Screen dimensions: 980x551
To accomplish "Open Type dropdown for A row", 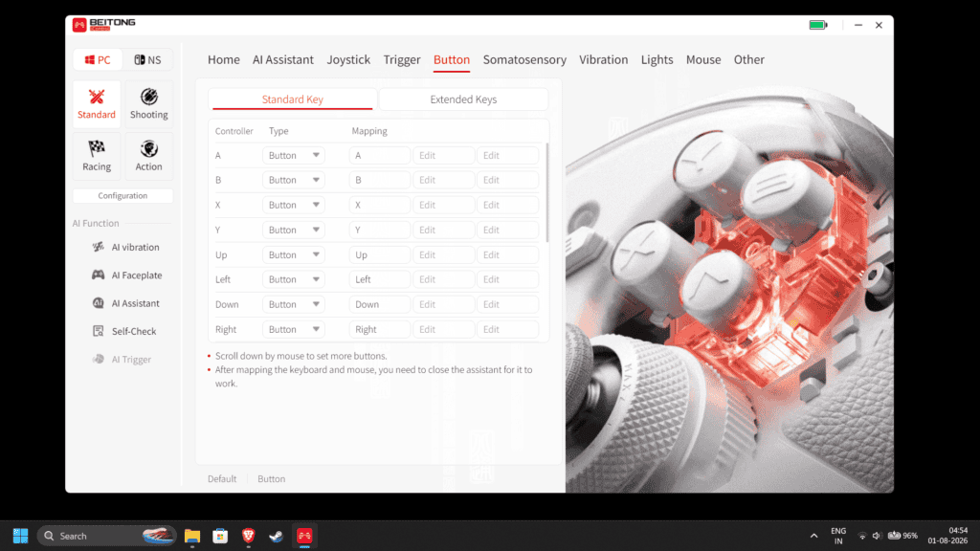I will pos(293,156).
